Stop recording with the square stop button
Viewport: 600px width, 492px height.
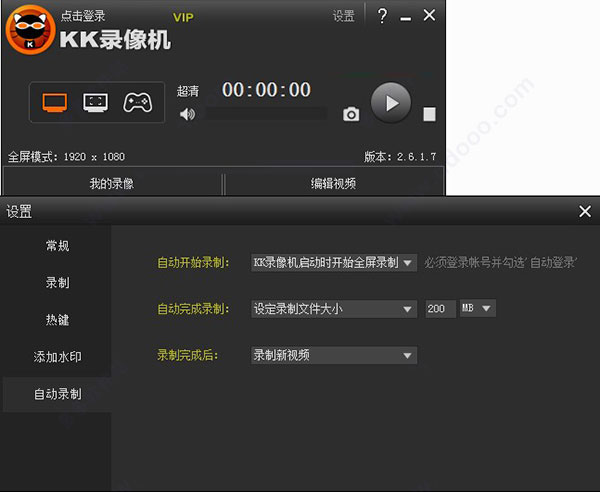pos(429,114)
